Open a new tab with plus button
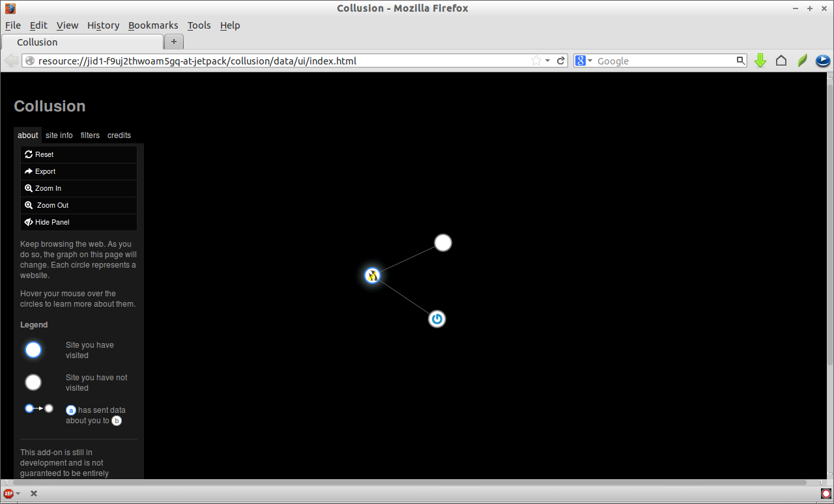Image resolution: width=834 pixels, height=504 pixels. click(174, 42)
